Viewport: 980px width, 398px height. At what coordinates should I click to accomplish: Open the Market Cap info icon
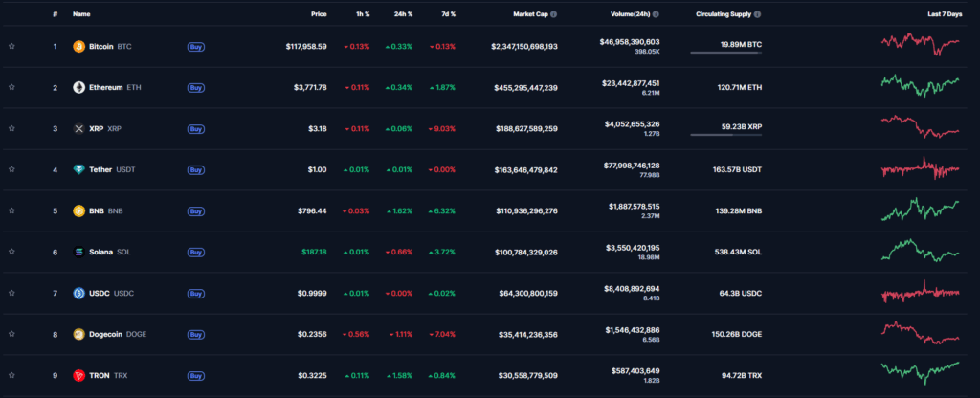coord(554,13)
